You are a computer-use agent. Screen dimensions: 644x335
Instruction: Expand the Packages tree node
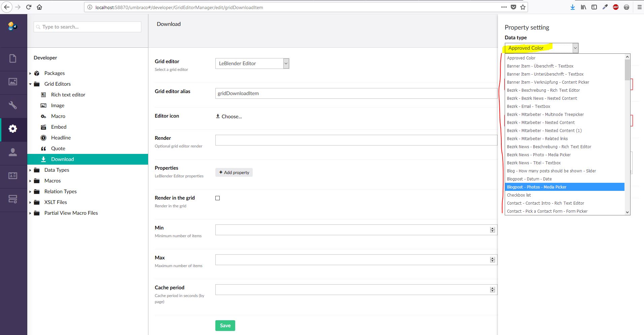click(x=30, y=73)
